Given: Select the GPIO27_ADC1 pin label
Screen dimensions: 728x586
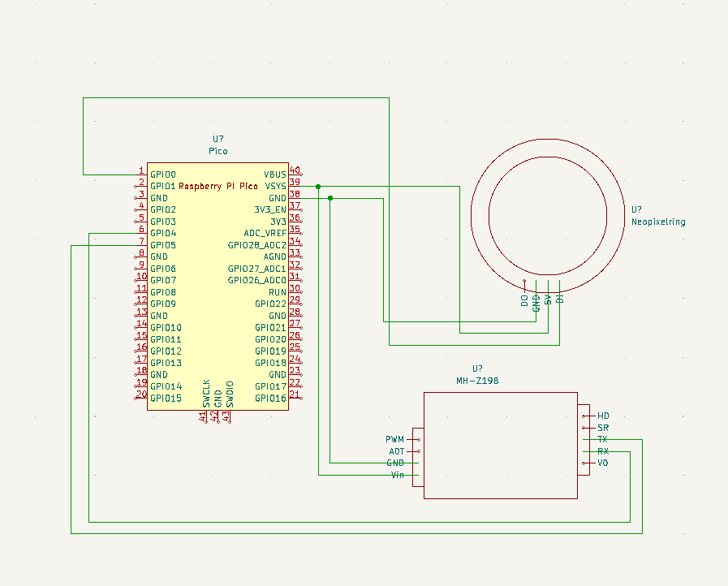Looking at the screenshot, I should pyautogui.click(x=256, y=269).
